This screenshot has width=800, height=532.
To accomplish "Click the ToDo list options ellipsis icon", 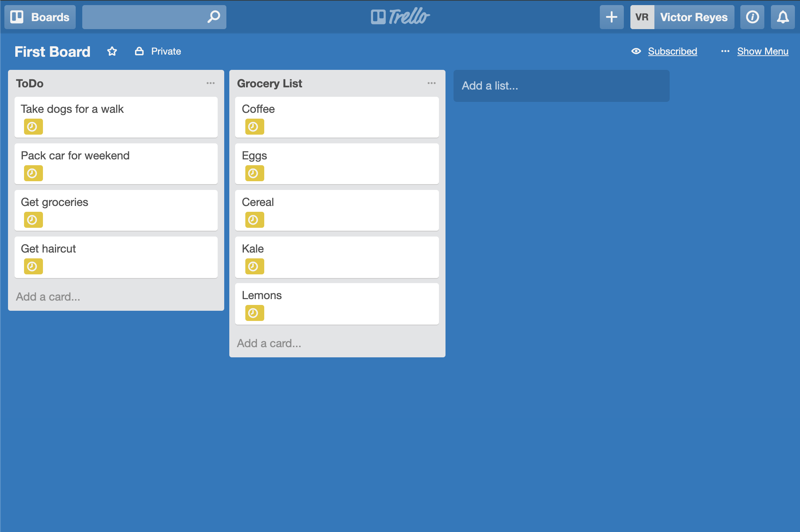I will point(211,83).
